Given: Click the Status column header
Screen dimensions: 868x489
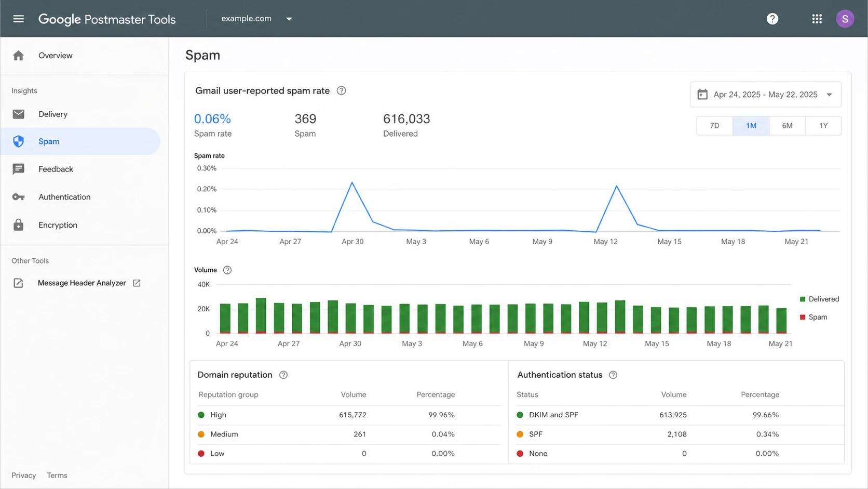Looking at the screenshot, I should pos(527,395).
